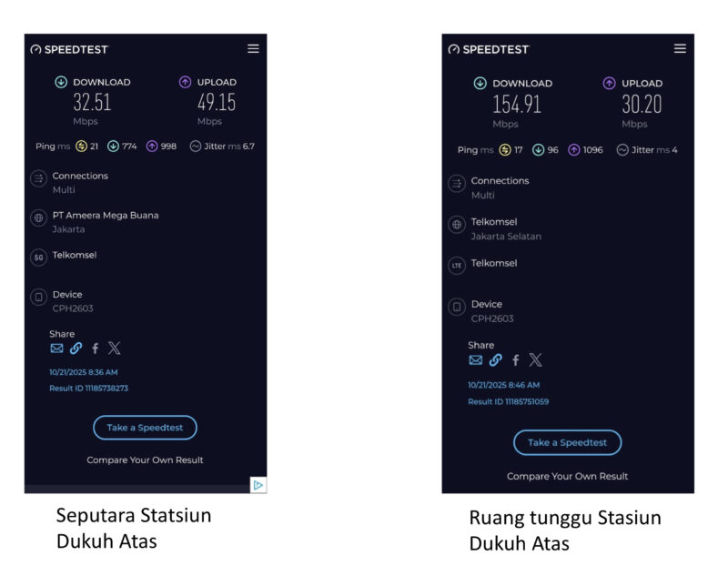Screen dimensions: 728x566
Task: Open hamburger menu in left Speedtest panel
Action: [x=253, y=48]
